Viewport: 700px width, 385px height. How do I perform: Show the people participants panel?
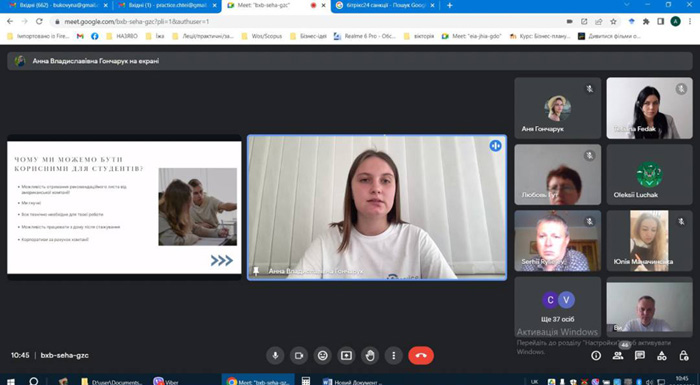tap(618, 356)
